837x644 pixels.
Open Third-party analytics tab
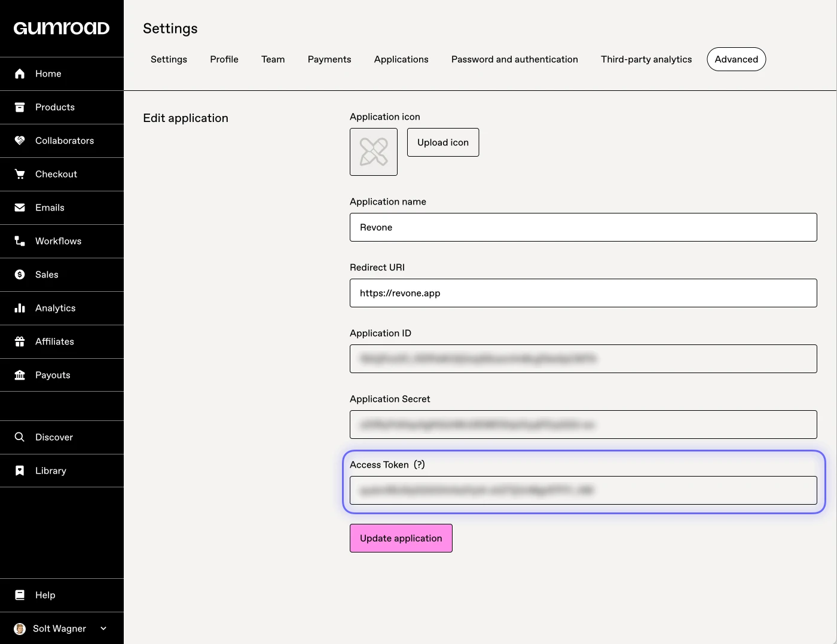point(646,59)
